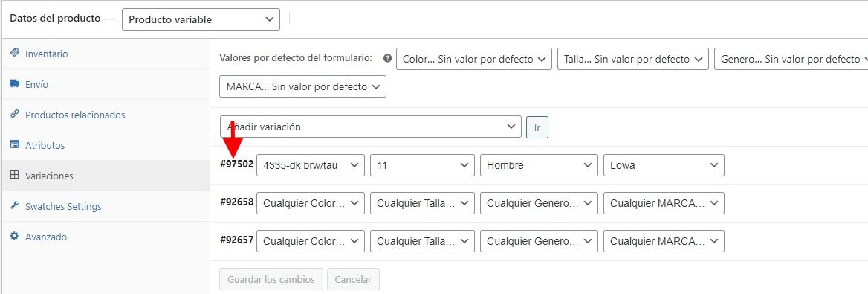Click the Envío truck icon

coord(15,84)
